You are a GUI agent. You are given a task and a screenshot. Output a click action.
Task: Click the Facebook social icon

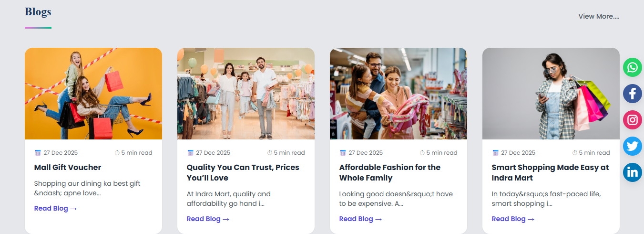coord(633,94)
